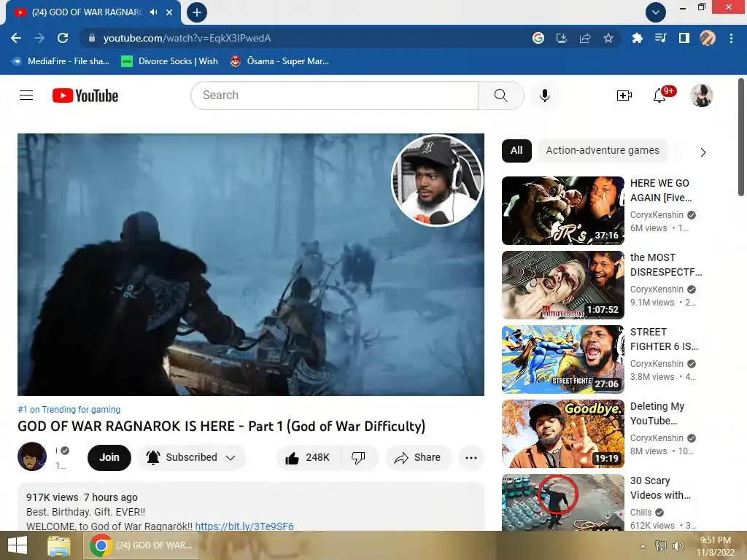The height and width of the screenshot is (560, 747).
Task: Go forward with browser forward arrow
Action: (39, 38)
